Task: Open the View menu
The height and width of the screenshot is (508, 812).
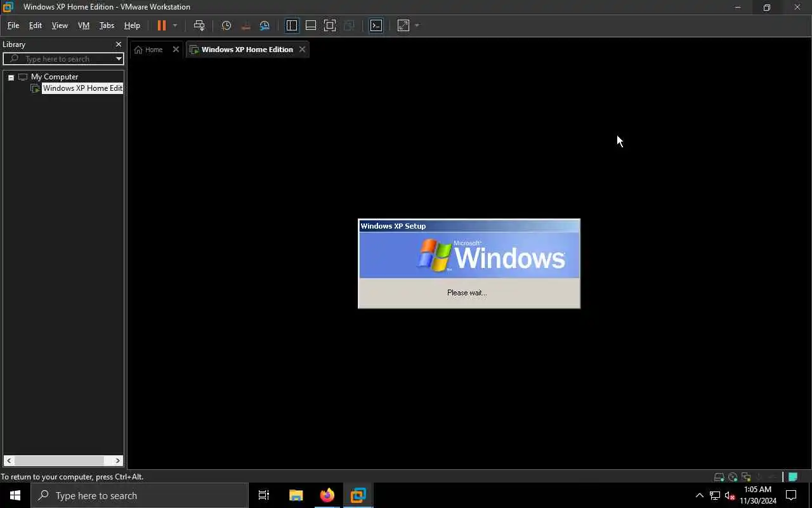Action: click(x=60, y=25)
